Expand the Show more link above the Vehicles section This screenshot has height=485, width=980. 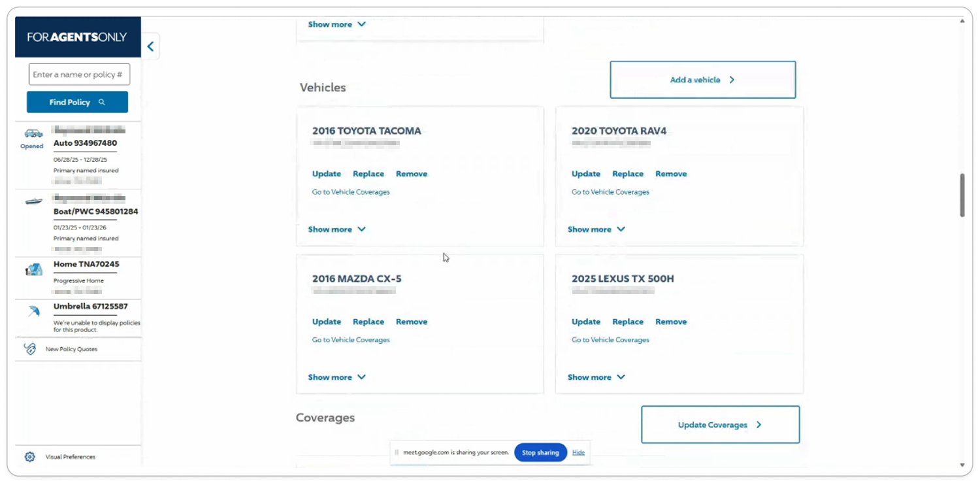point(336,24)
